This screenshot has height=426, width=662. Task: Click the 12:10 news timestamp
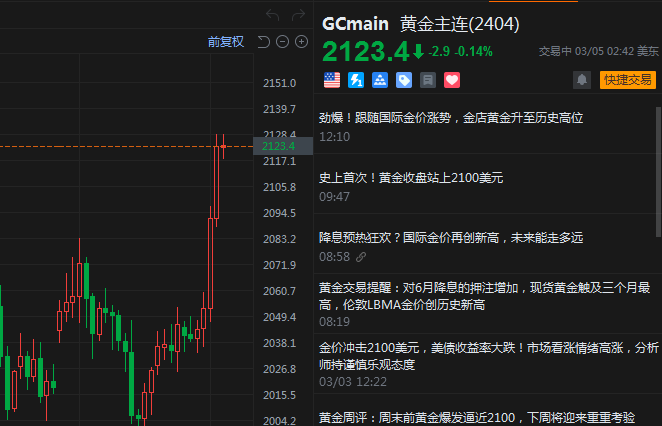point(334,137)
